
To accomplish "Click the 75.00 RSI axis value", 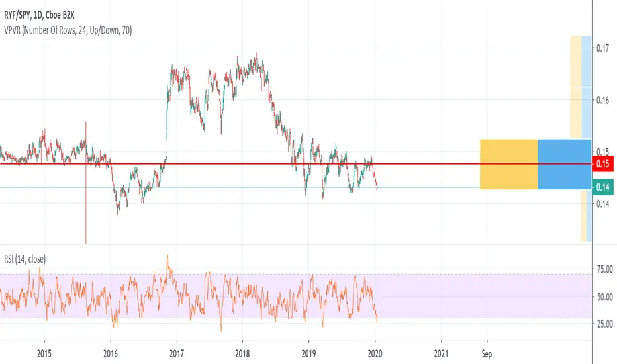I will click(x=605, y=269).
